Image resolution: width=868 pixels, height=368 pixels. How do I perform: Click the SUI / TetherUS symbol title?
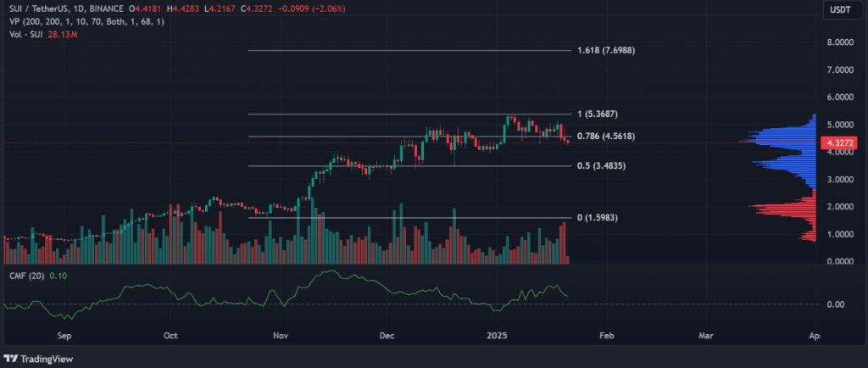point(42,9)
